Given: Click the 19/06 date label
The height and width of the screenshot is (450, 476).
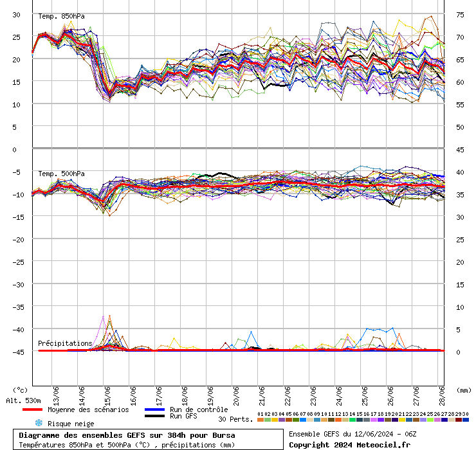Looking at the screenshot, I should click(210, 396).
